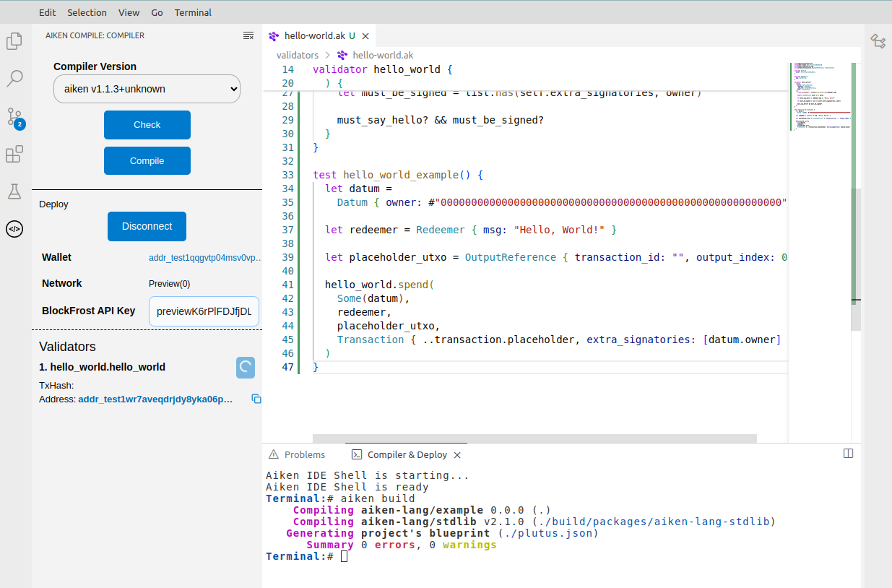The height and width of the screenshot is (588, 892).
Task: Click the Disconnect wallet button
Action: [x=147, y=226]
